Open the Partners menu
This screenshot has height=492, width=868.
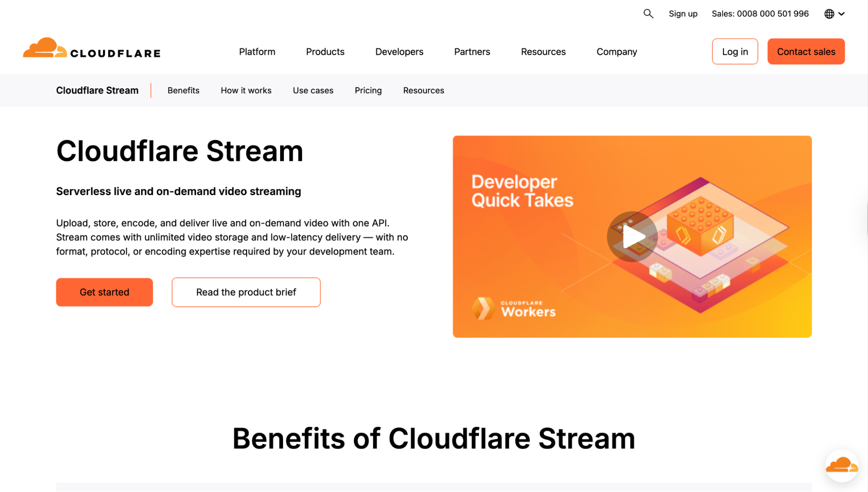[472, 52]
